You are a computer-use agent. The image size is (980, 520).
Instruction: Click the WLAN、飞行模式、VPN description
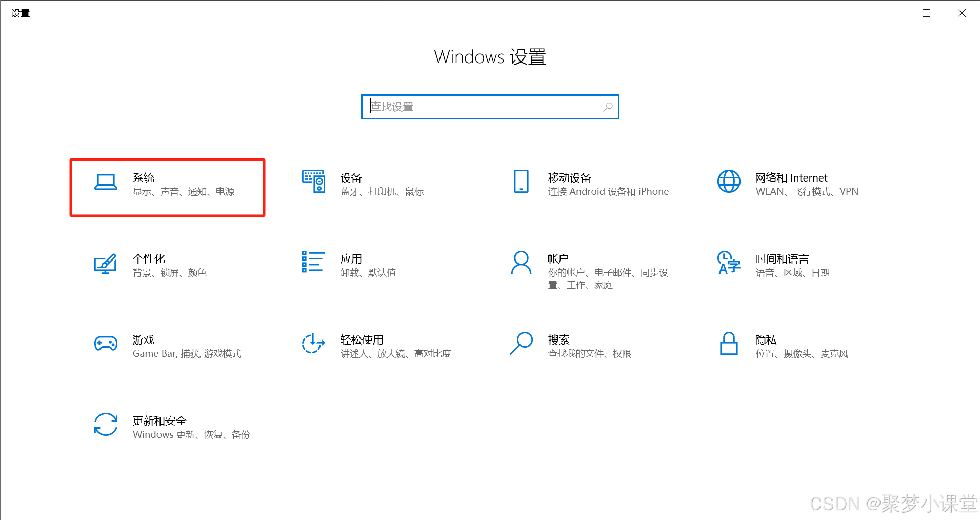pos(807,192)
